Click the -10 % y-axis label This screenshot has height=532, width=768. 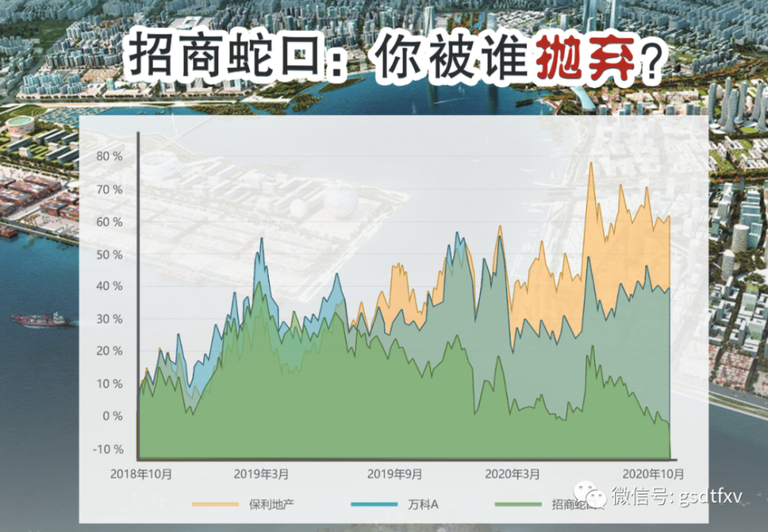(x=108, y=449)
